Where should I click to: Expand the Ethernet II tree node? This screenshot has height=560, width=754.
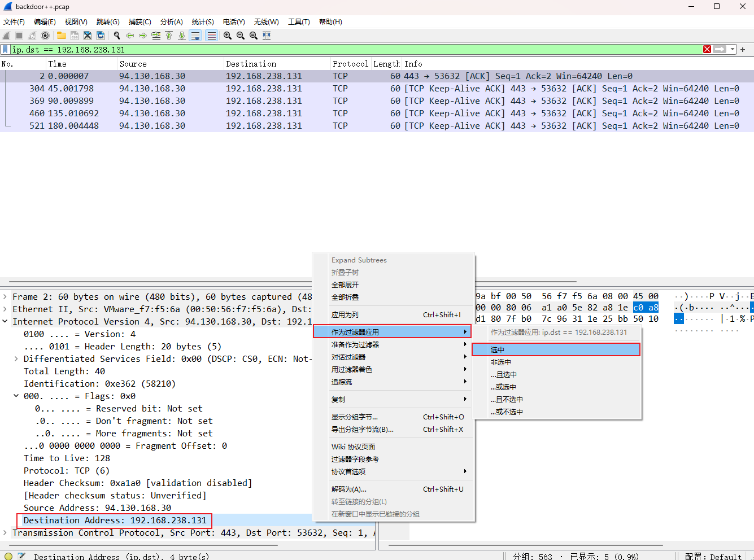coord(5,309)
